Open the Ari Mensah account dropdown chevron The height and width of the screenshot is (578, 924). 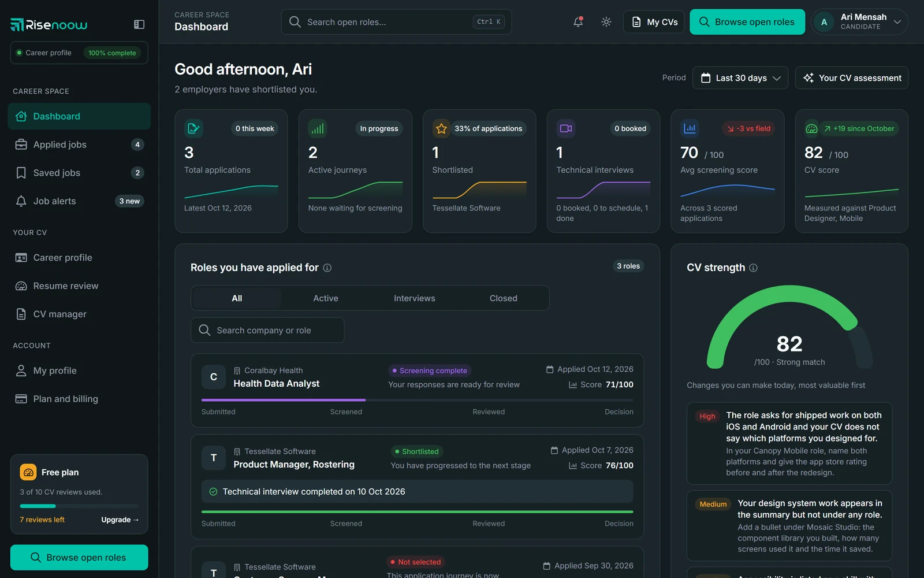[897, 22]
